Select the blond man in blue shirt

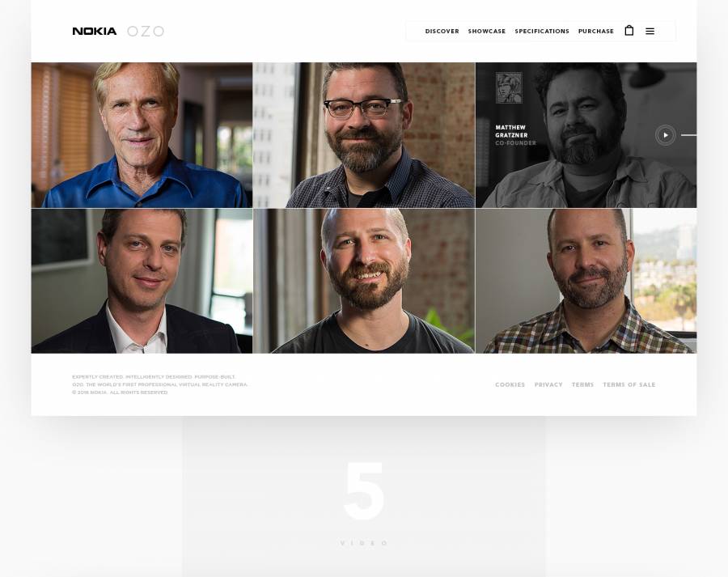[142, 134]
